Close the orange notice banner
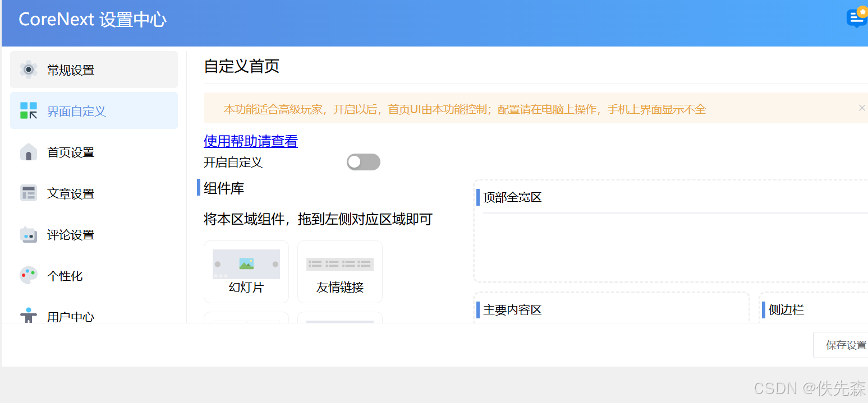This screenshot has width=868, height=403. pyautogui.click(x=862, y=108)
